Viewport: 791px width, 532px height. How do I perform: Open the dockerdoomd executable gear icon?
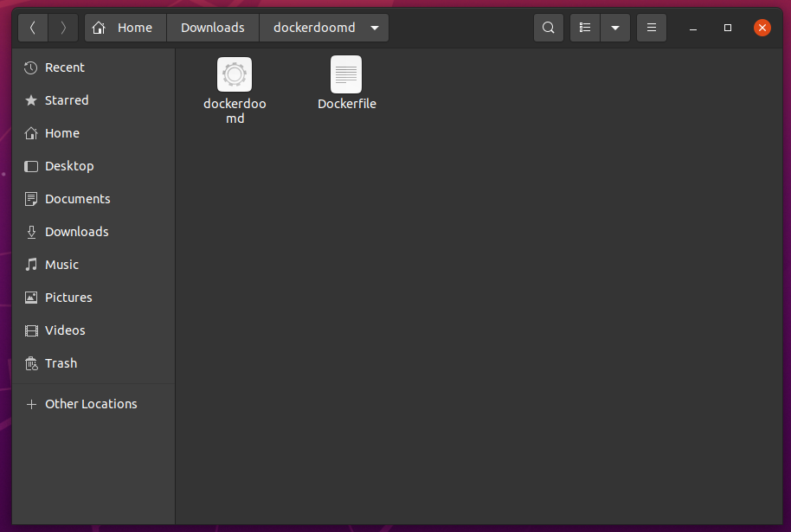234,74
